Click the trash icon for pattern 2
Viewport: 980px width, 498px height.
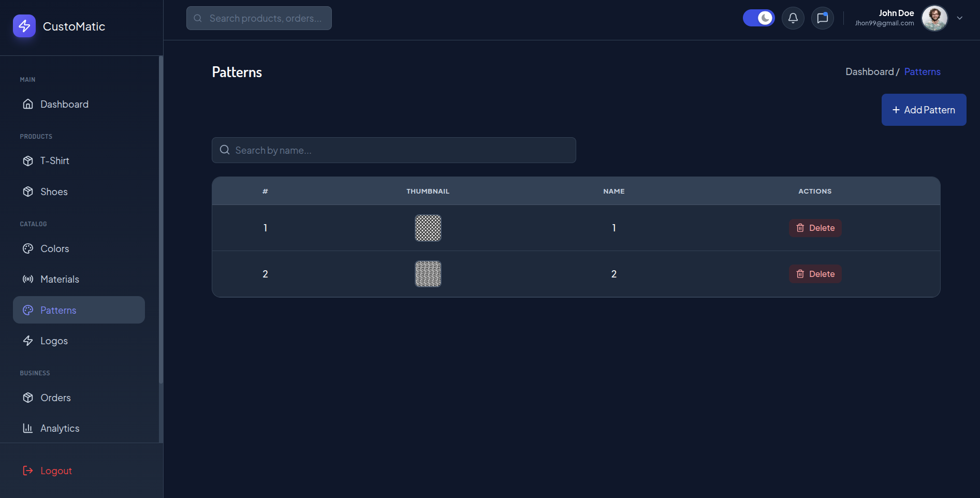[800, 274]
